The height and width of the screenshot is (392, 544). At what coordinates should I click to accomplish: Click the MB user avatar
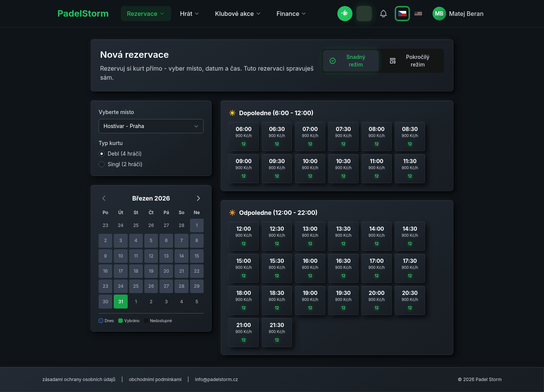(439, 14)
